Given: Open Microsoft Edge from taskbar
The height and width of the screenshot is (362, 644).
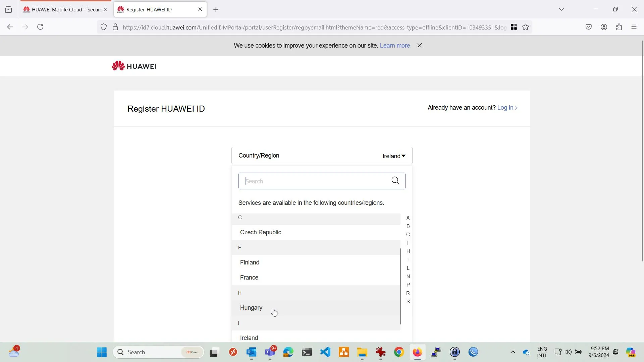Looking at the screenshot, I should coord(288,352).
